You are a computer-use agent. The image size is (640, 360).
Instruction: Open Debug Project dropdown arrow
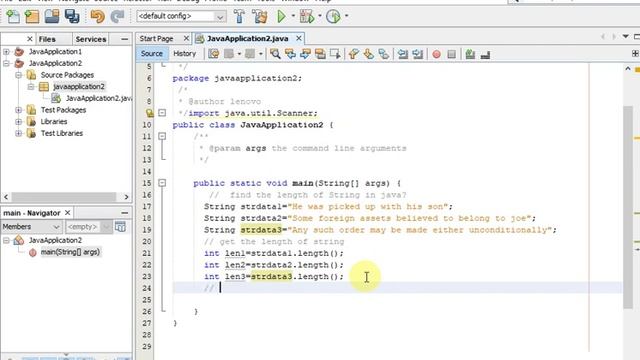point(319,16)
